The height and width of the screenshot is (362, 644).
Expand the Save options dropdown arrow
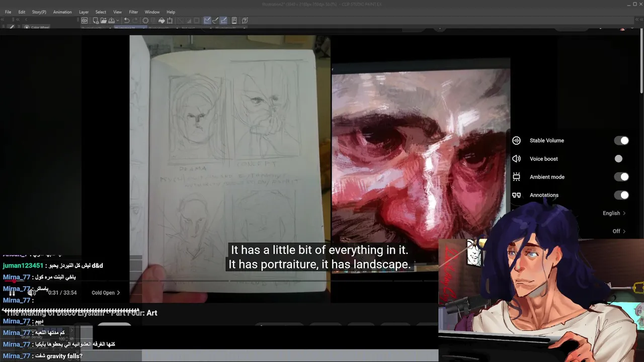pyautogui.click(x=118, y=21)
